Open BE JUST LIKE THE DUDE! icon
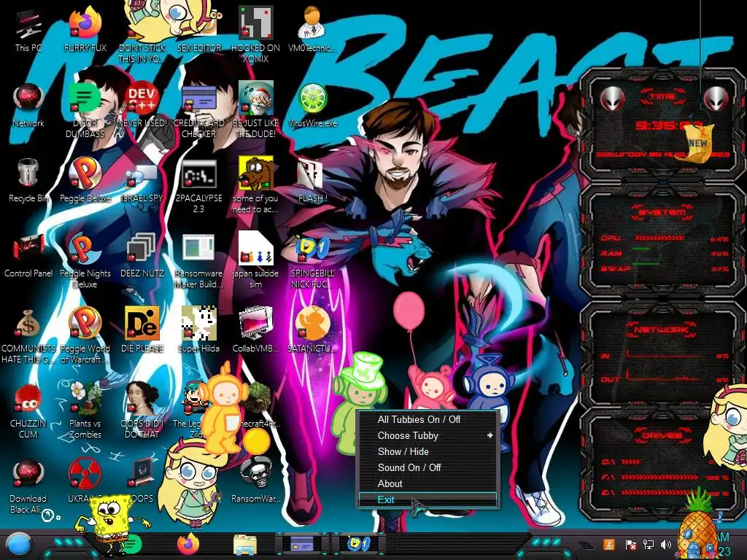The image size is (747, 560). click(255, 111)
